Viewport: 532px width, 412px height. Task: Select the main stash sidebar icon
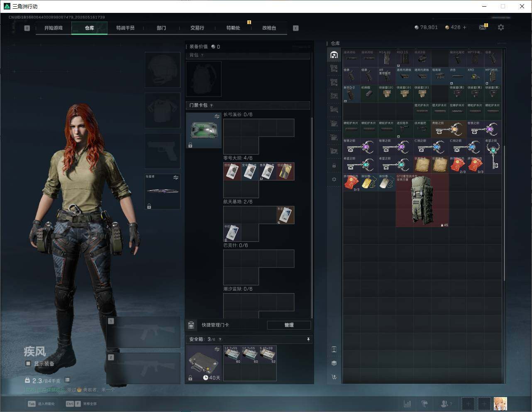[x=334, y=55]
